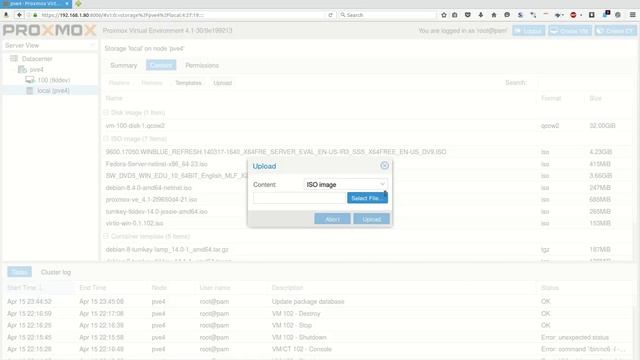Select the debian-8.4.0-amd64-netinst.iso row
The height and width of the screenshot is (360, 640).
point(367,188)
